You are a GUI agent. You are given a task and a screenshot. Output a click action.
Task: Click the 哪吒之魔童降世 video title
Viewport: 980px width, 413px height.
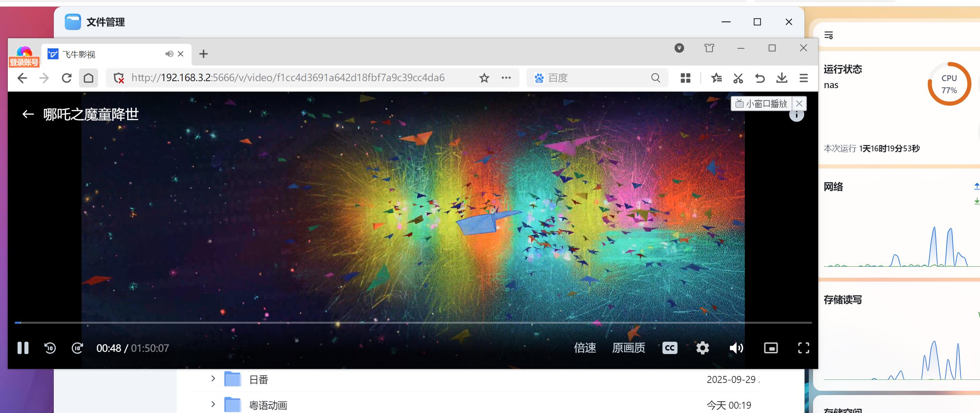[x=91, y=114]
